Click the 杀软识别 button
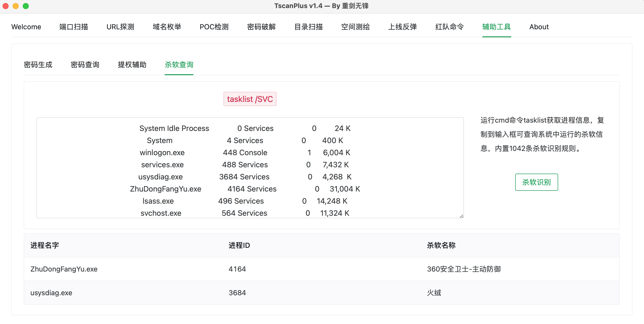 pos(536,182)
